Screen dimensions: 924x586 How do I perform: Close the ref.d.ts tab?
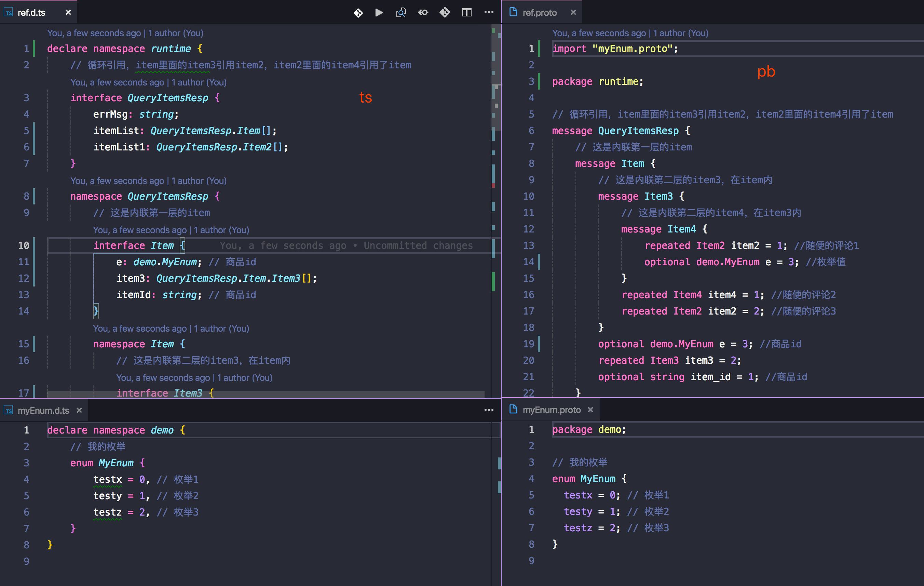click(68, 13)
